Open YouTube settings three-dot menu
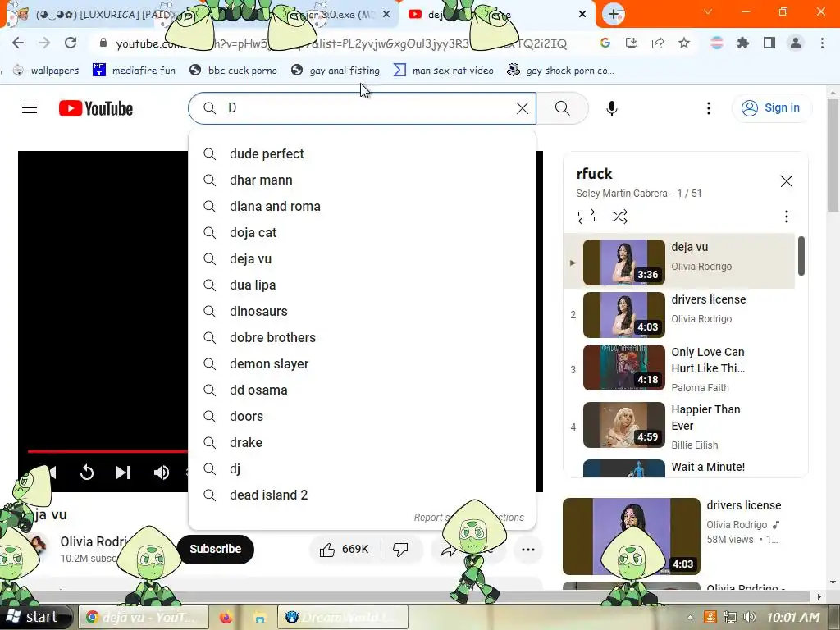 [709, 108]
